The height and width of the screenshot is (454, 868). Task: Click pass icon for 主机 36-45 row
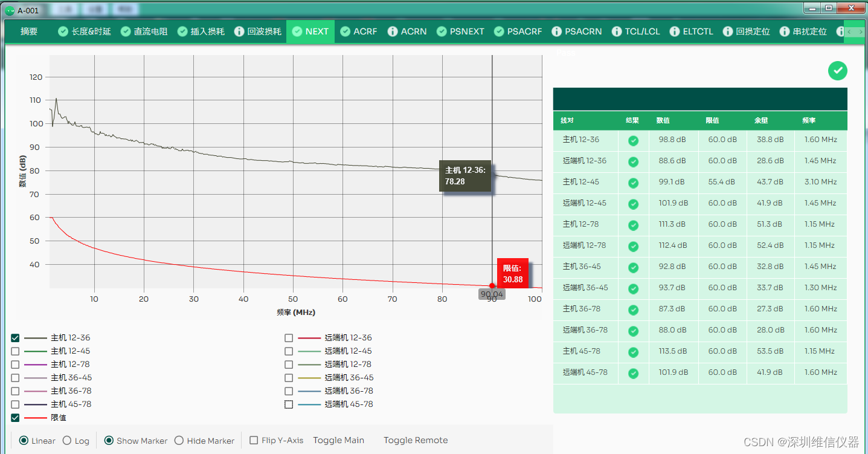633,268
